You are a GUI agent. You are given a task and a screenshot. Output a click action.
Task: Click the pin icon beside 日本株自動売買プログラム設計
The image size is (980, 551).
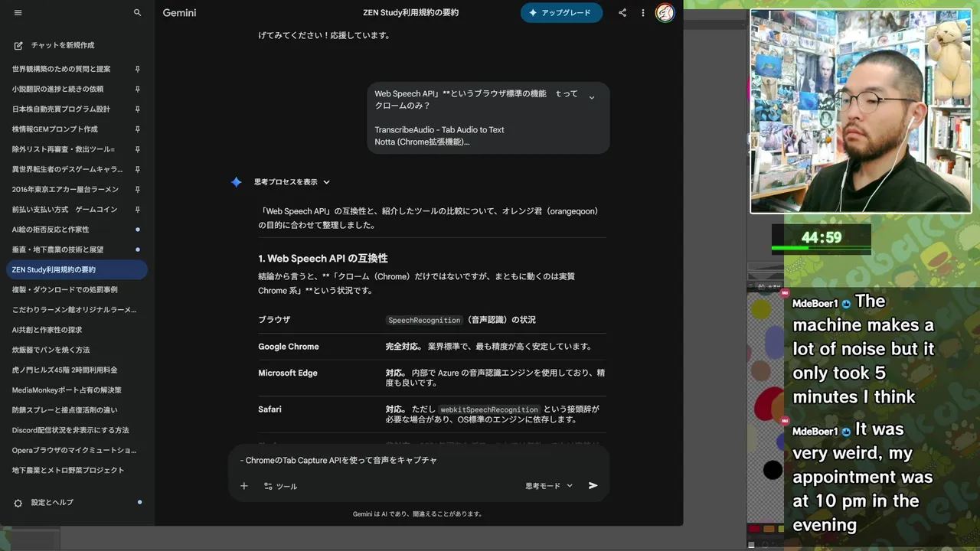138,109
